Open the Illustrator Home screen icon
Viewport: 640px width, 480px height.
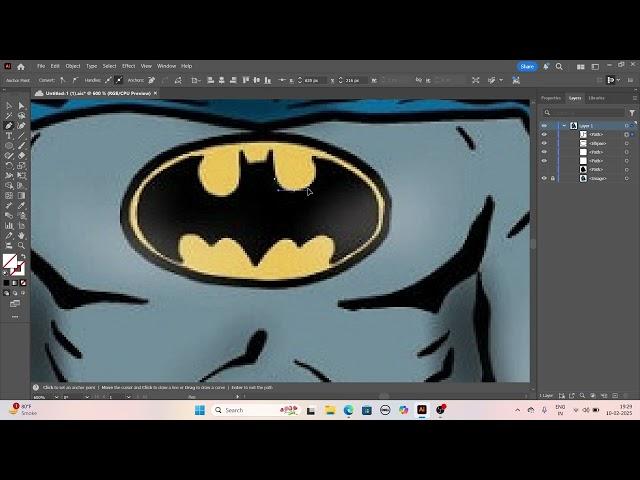[x=21, y=66]
